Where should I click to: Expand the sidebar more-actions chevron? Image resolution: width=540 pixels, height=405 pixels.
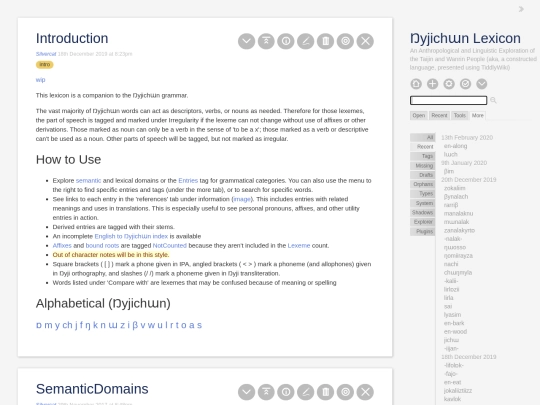pos(482,84)
